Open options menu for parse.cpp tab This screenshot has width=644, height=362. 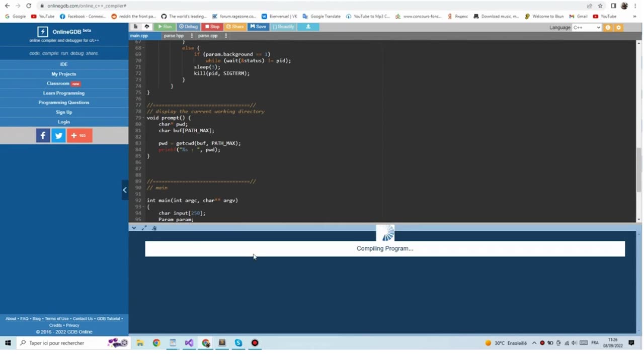coord(226,36)
